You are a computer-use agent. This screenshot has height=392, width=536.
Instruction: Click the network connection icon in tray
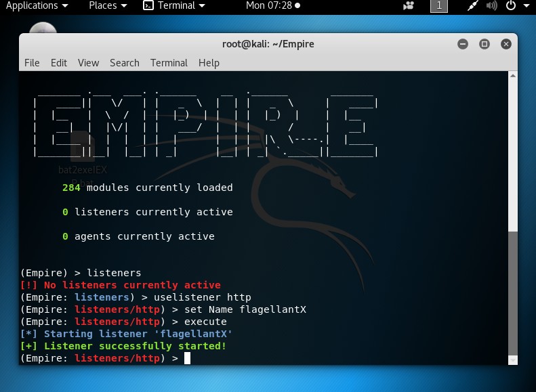click(473, 5)
